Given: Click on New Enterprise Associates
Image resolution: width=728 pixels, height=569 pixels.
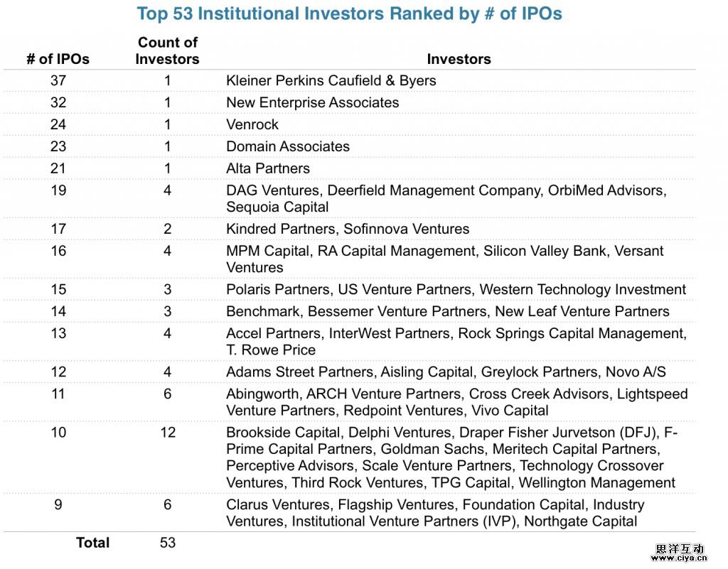Looking at the screenshot, I should click(x=312, y=102).
